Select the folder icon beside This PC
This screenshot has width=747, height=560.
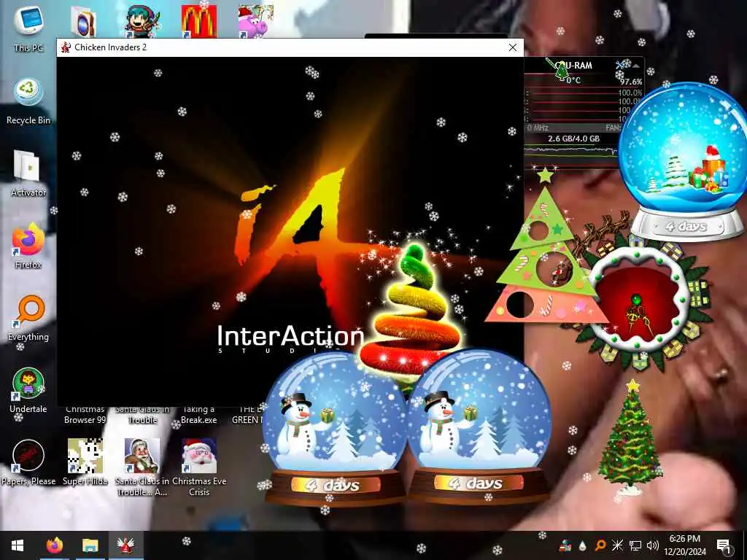[84, 21]
